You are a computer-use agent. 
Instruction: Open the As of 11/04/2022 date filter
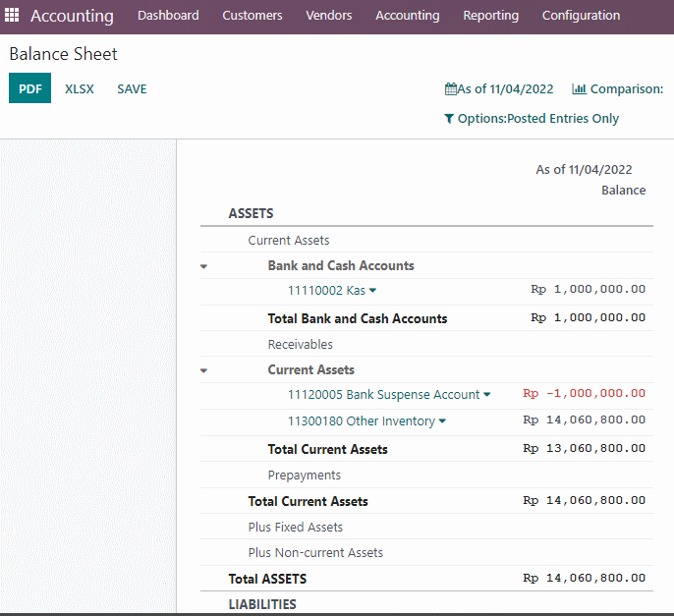pos(499,89)
